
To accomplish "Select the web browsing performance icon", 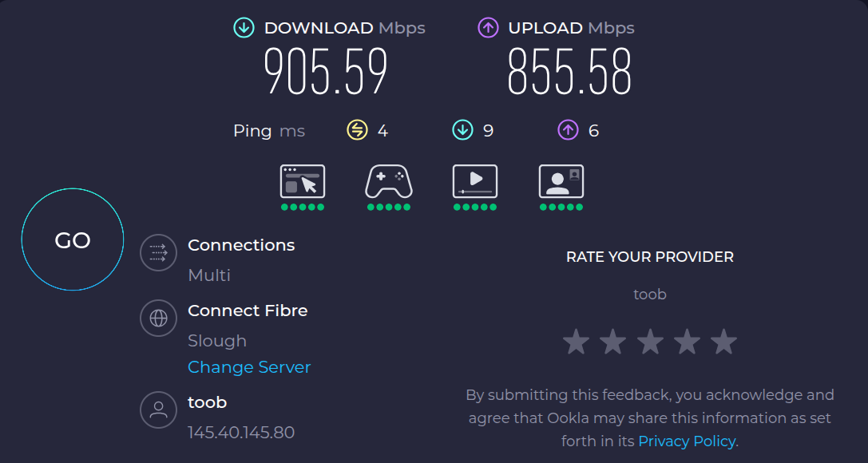I will pos(303,181).
